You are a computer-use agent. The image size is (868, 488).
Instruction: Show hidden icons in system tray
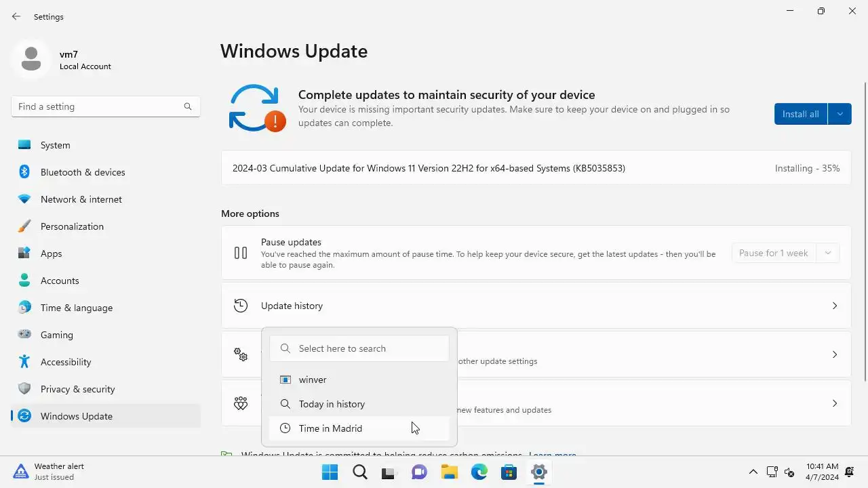[753, 472]
